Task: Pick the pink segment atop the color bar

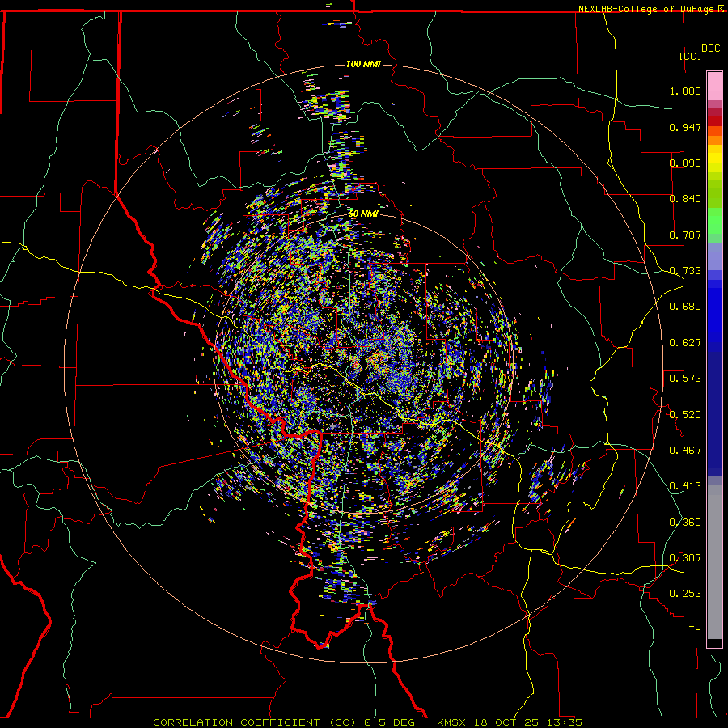Action: pos(714,87)
